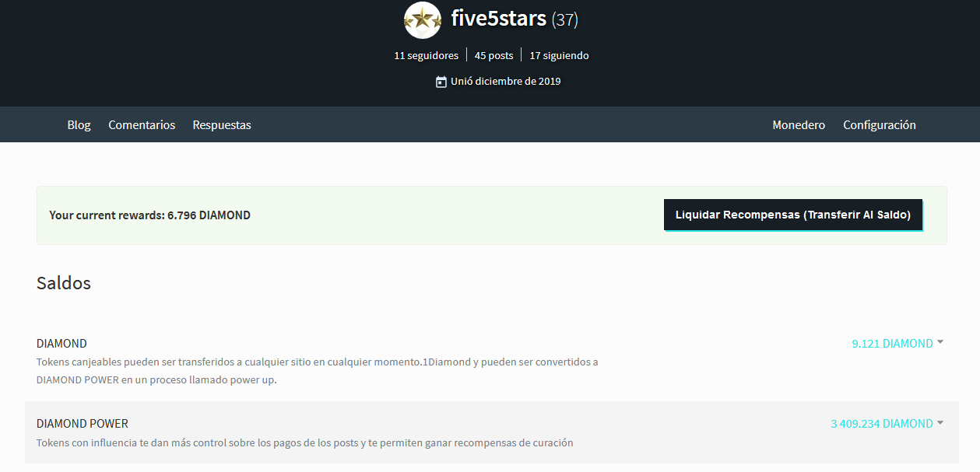Click the five5stars username heading
Screen dimensions: 980x472
498,19
